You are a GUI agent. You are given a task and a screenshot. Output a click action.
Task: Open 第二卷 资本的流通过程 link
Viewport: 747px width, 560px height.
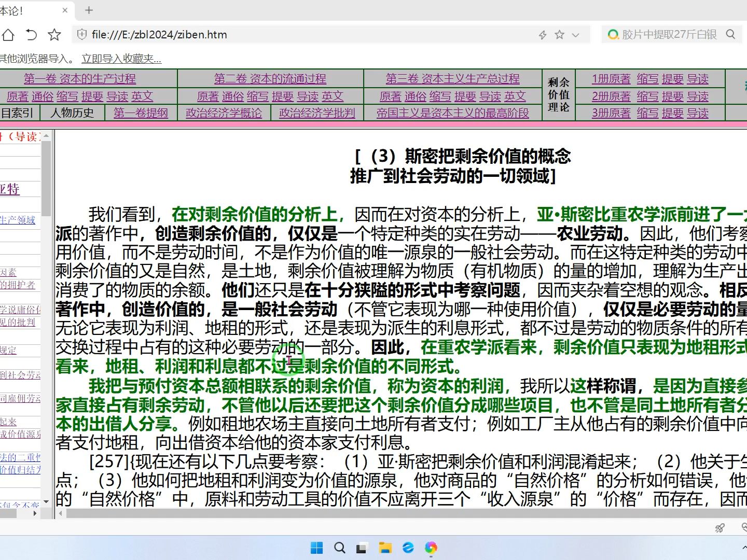pos(270,79)
